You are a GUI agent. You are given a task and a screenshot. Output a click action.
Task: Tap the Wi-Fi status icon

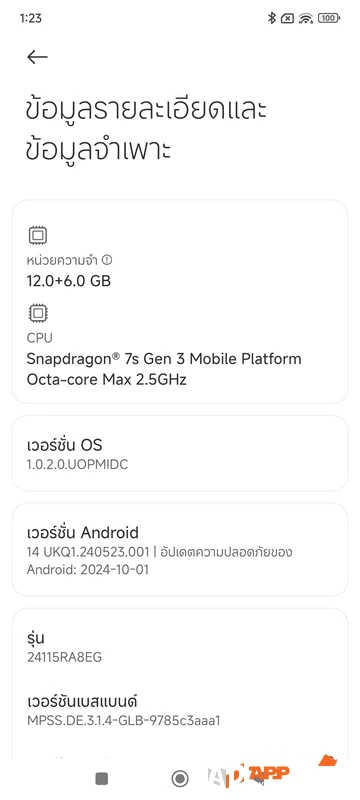(x=306, y=18)
